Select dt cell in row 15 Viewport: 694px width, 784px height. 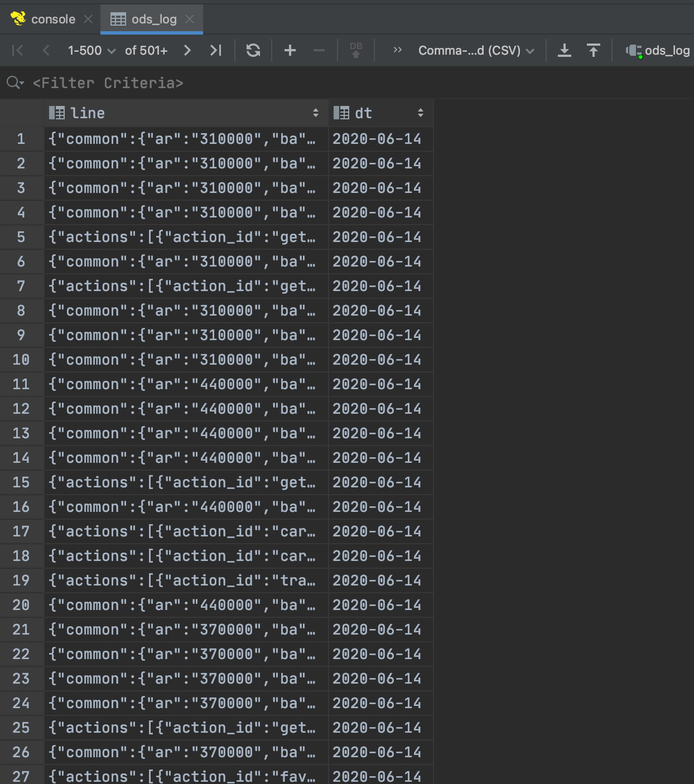[381, 482]
